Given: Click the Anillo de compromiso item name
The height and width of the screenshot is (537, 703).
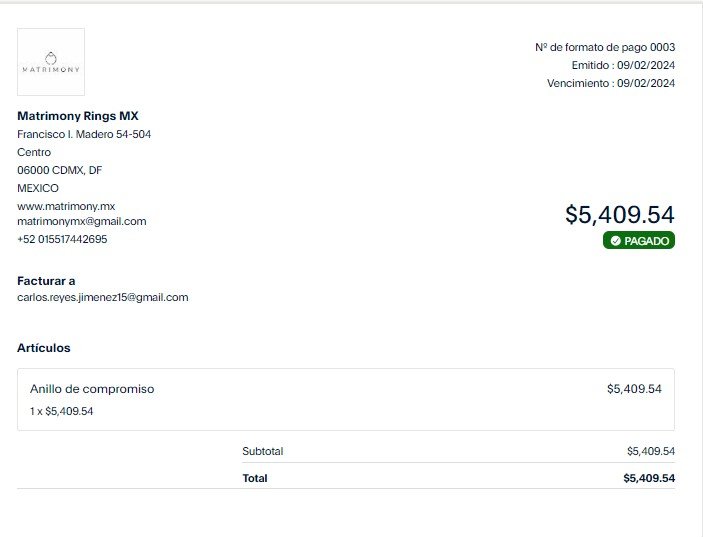Looking at the screenshot, I should point(92,389).
